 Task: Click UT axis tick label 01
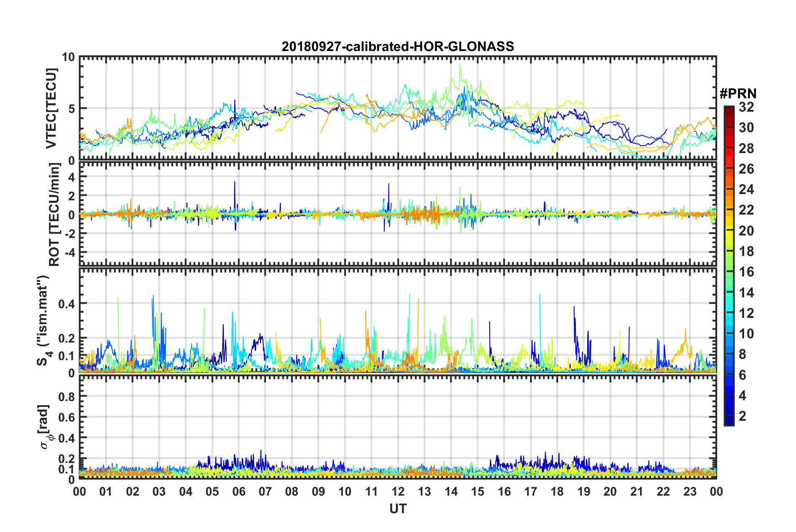pos(106,491)
